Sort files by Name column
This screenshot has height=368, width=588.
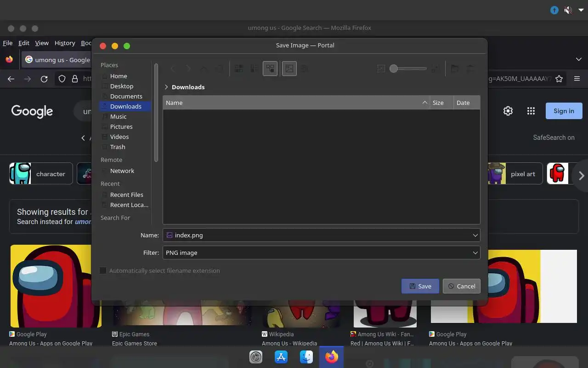(x=296, y=103)
